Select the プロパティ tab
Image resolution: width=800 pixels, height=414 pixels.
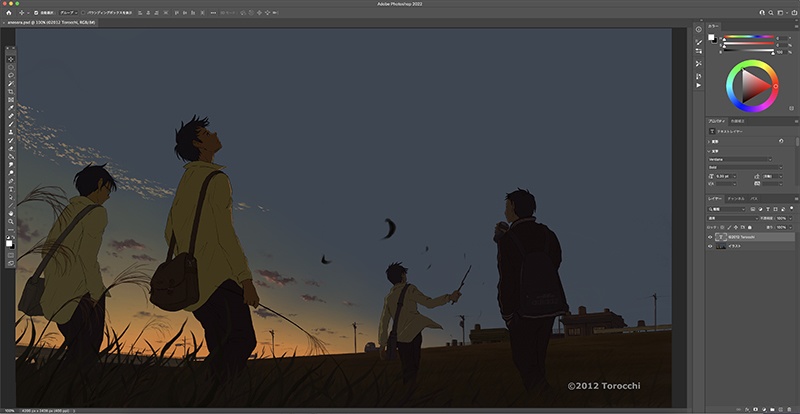pos(716,121)
